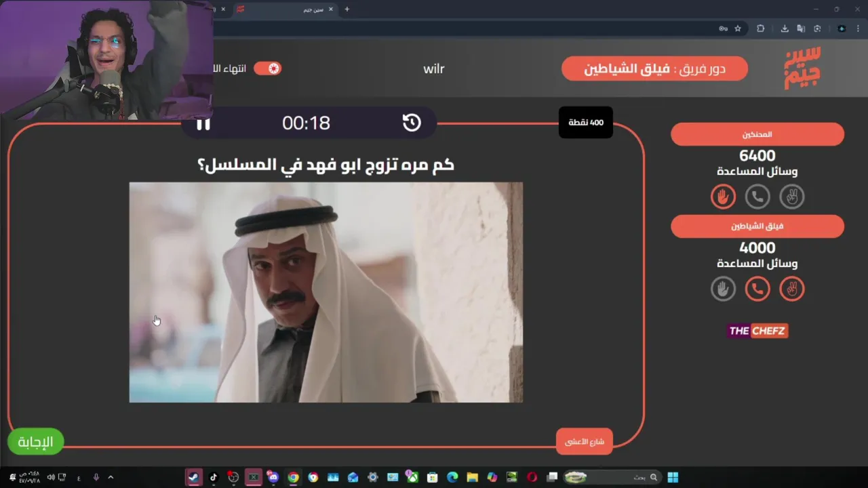The image size is (868, 488).
Task: Use hand helper for المحنكين team
Action: (723, 197)
